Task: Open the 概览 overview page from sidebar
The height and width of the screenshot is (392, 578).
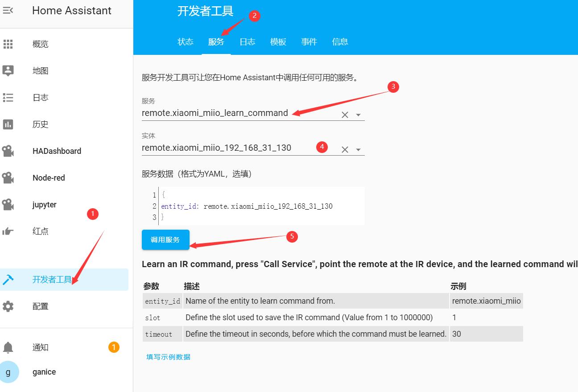Action: pos(40,44)
